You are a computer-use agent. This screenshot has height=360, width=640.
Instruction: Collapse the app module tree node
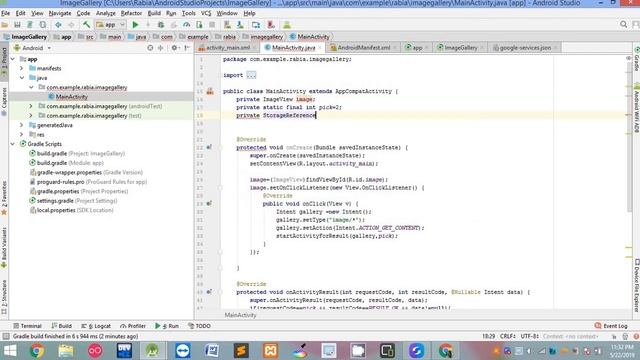[x=13, y=59]
